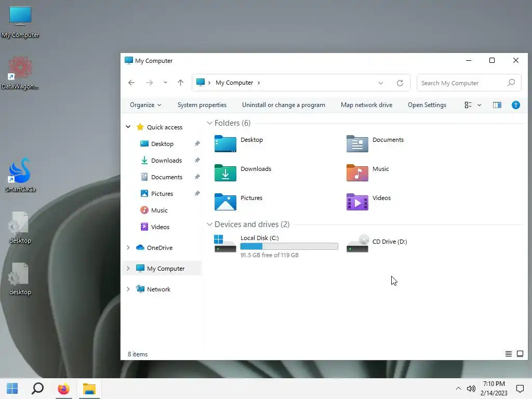The width and height of the screenshot is (532, 399).
Task: Select the Music folder icon
Action: pyautogui.click(x=357, y=172)
